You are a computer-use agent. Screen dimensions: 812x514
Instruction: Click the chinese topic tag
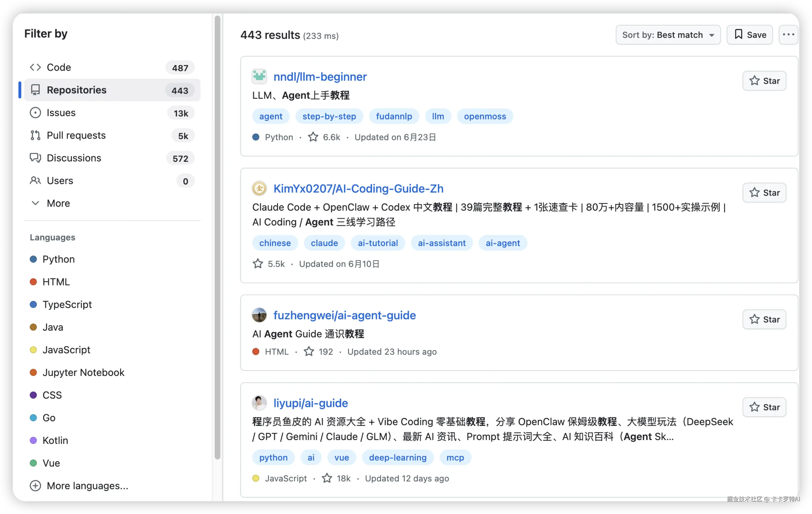275,243
